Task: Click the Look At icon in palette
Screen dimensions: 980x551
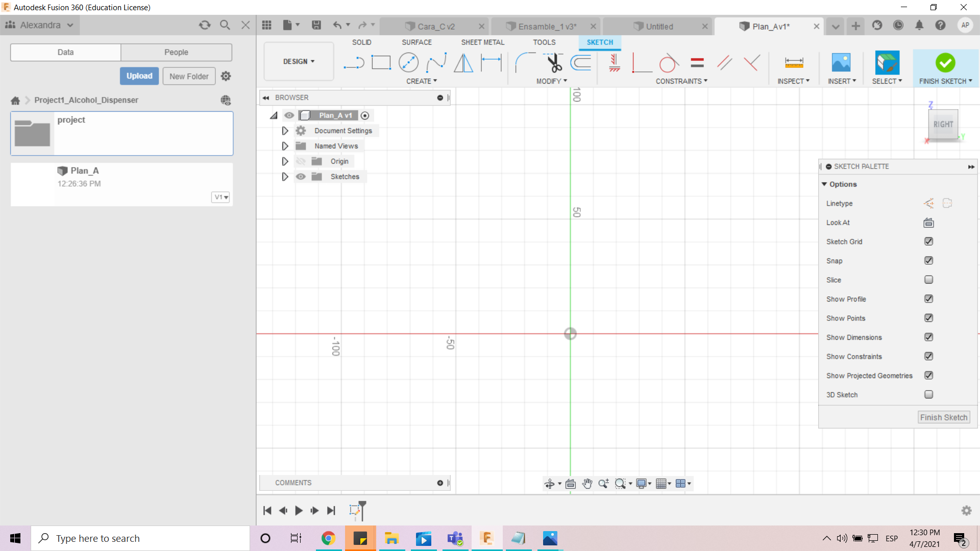Action: [928, 222]
